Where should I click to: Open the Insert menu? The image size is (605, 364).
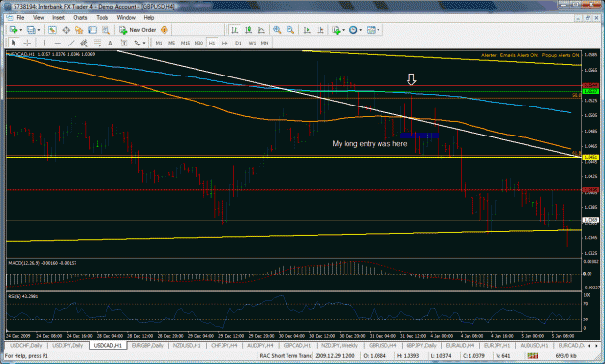point(59,17)
